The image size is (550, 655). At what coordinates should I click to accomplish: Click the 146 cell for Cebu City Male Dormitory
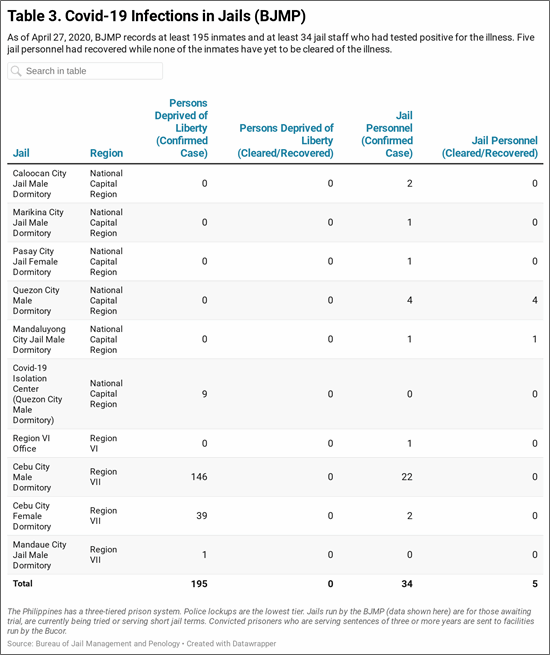[x=199, y=477]
